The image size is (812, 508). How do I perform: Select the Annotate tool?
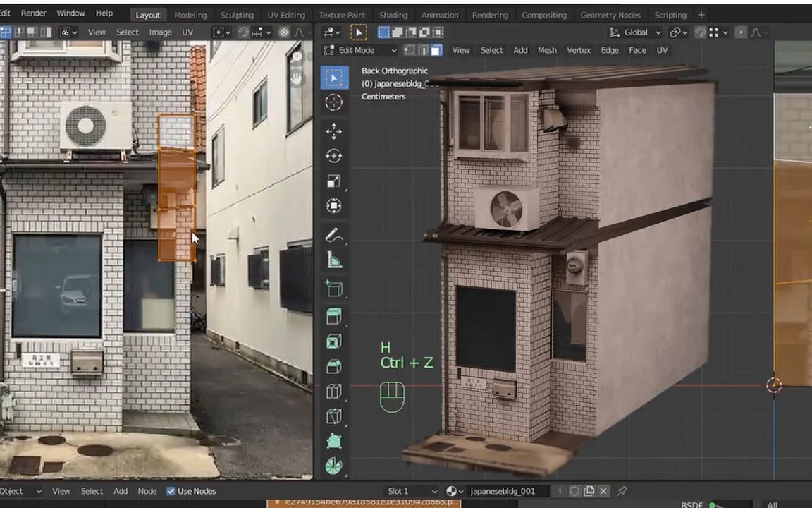334,236
